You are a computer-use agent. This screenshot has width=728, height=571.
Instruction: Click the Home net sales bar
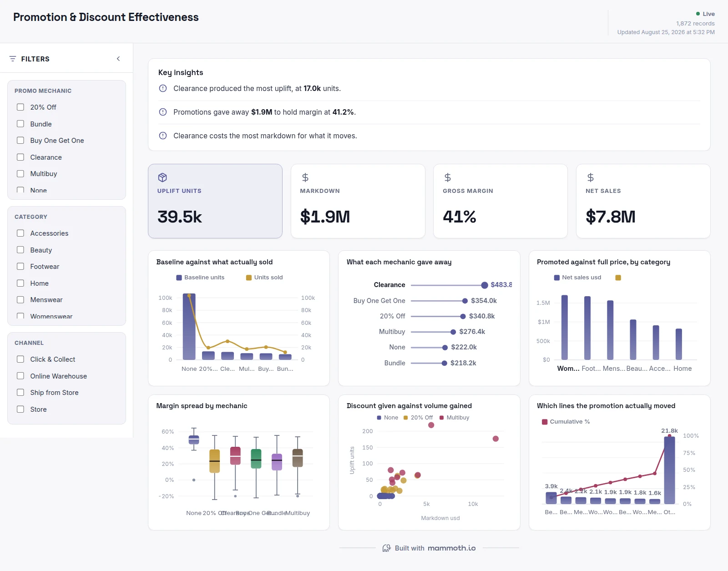pos(679,344)
